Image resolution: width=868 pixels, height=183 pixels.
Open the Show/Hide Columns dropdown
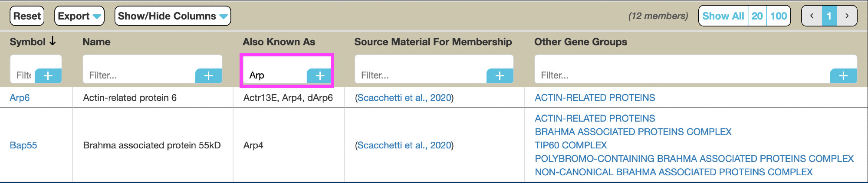(172, 16)
